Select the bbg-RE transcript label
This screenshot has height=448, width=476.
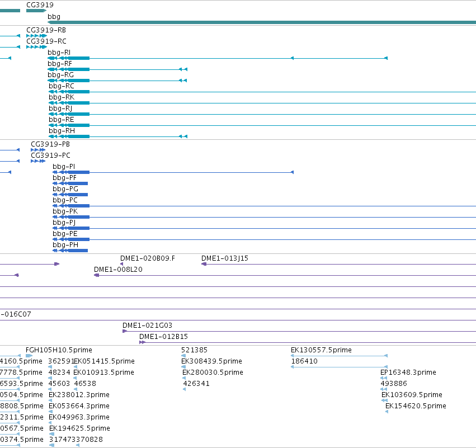tap(62, 120)
